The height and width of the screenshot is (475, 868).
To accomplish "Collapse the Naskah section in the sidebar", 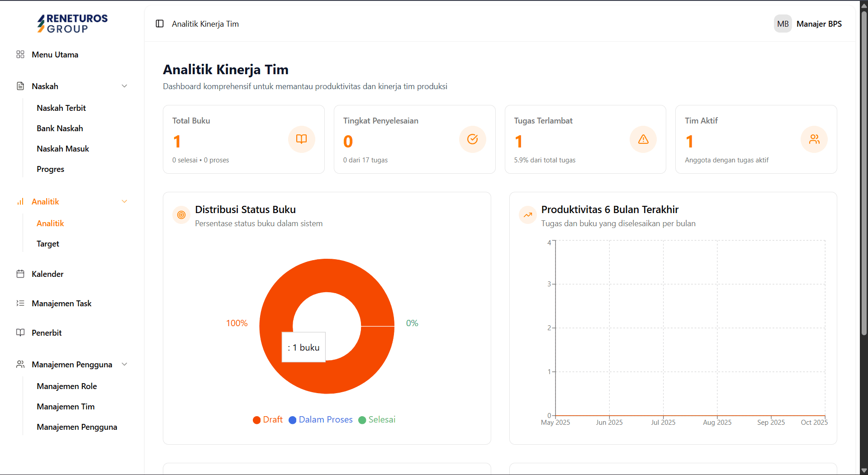I will tap(124, 86).
